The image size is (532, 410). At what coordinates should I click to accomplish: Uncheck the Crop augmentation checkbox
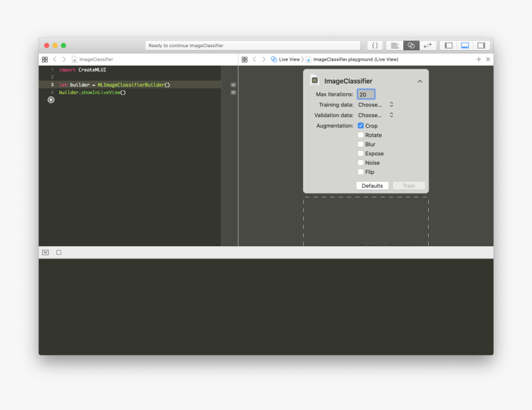point(361,126)
